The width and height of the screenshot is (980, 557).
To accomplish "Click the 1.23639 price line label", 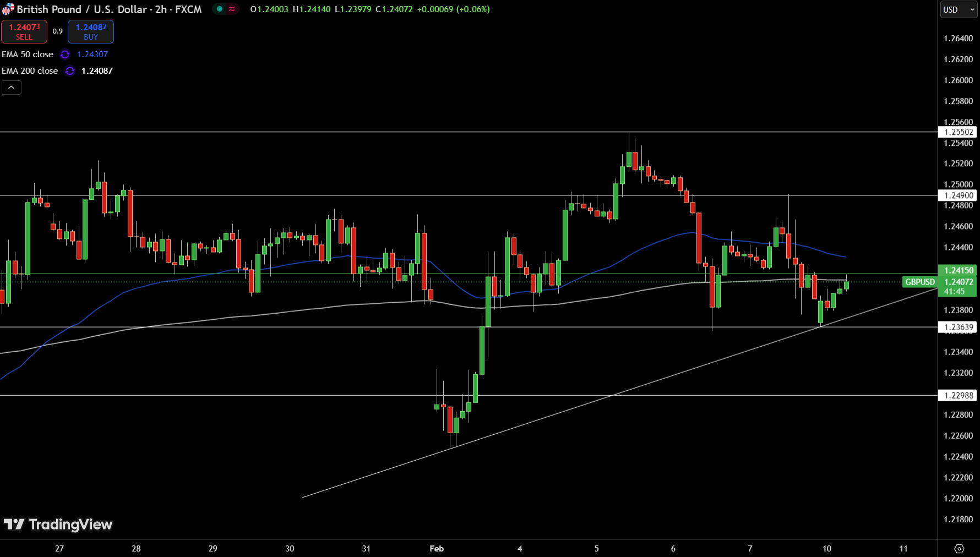I will coord(957,327).
